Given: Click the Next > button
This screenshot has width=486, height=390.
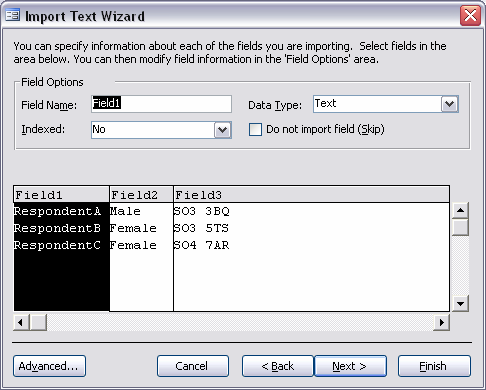Looking at the screenshot, I should pos(350,366).
